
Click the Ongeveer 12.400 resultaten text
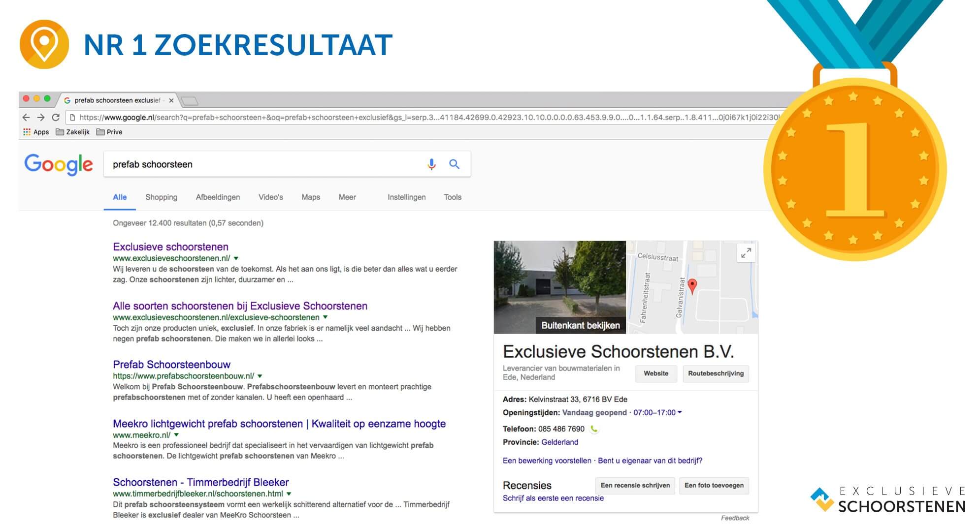tap(188, 223)
